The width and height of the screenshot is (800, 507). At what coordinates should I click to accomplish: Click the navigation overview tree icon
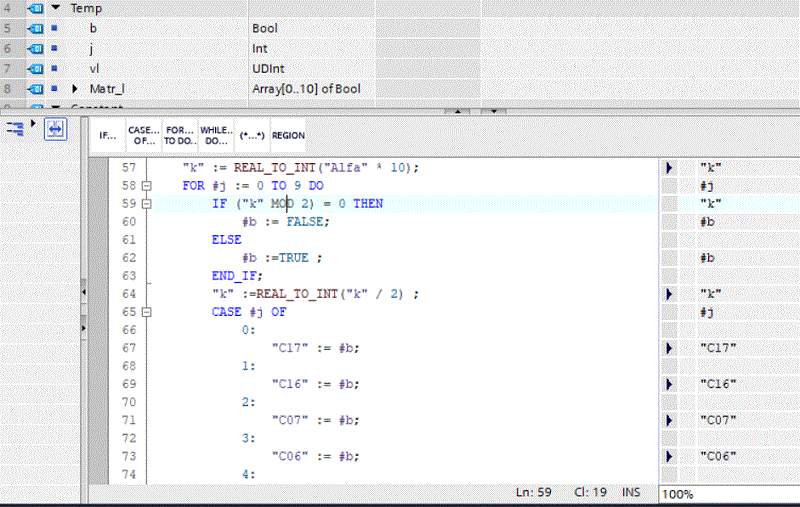point(15,128)
